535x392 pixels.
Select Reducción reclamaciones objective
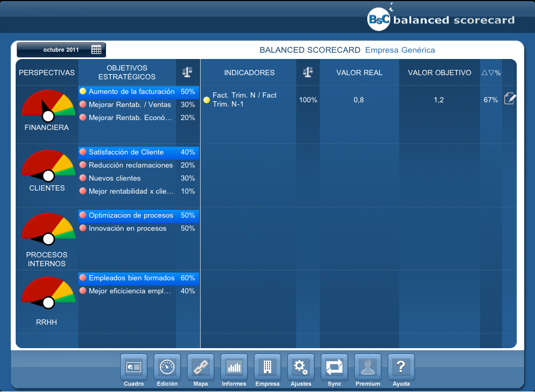[131, 165]
